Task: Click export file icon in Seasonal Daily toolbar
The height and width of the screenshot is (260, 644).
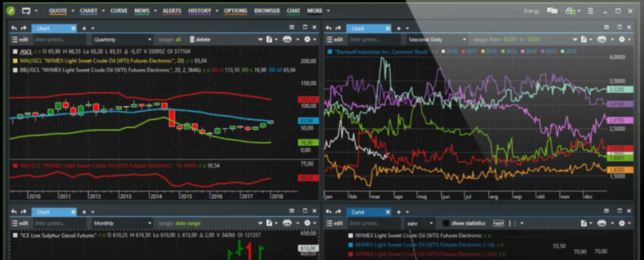Action: coord(584,40)
